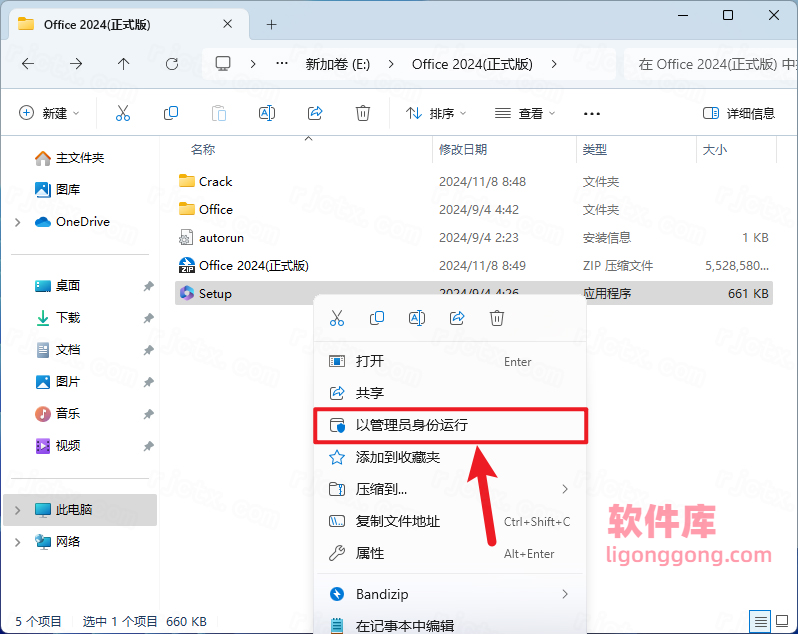Open the 查看 view dropdown
This screenshot has height=634, width=798.
click(525, 113)
